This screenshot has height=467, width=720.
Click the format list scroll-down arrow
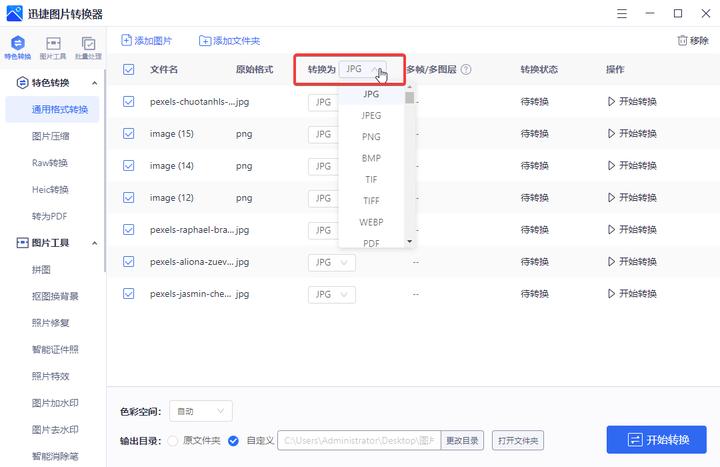[x=410, y=242]
